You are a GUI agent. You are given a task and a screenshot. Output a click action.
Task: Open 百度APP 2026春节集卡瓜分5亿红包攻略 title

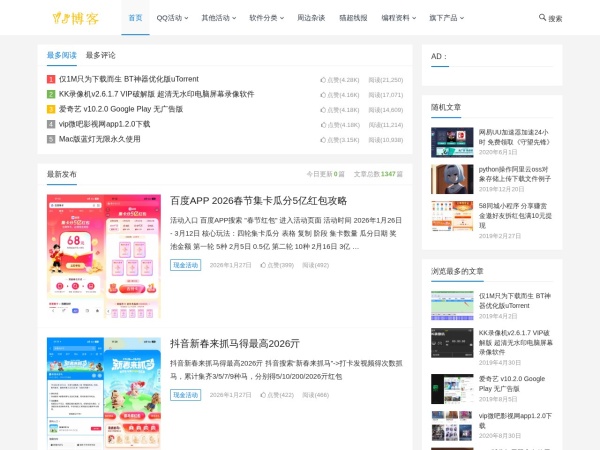[258, 201]
